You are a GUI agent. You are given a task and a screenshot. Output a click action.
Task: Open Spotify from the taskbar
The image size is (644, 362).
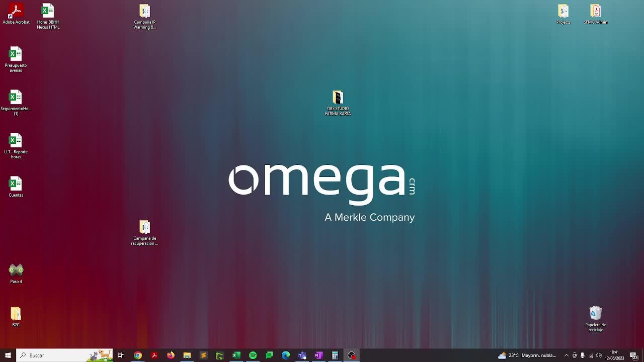[253, 355]
